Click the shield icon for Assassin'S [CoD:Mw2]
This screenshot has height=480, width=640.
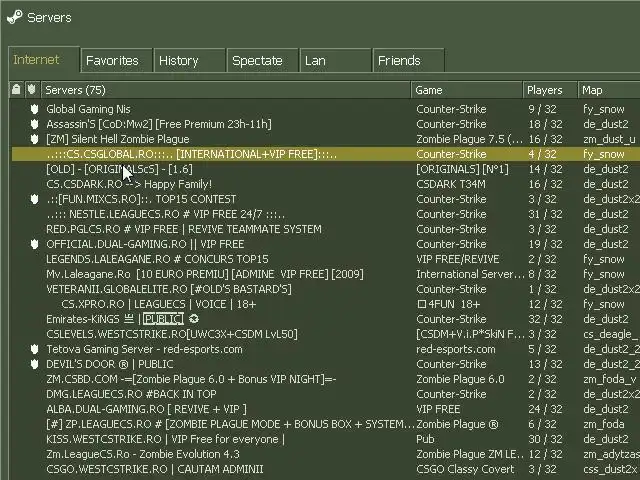pos(34,124)
